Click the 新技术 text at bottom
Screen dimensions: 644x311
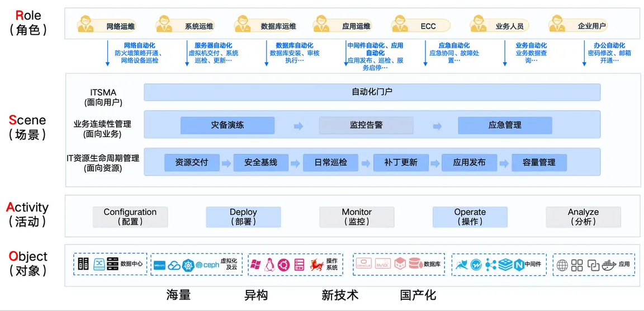[x=340, y=295]
